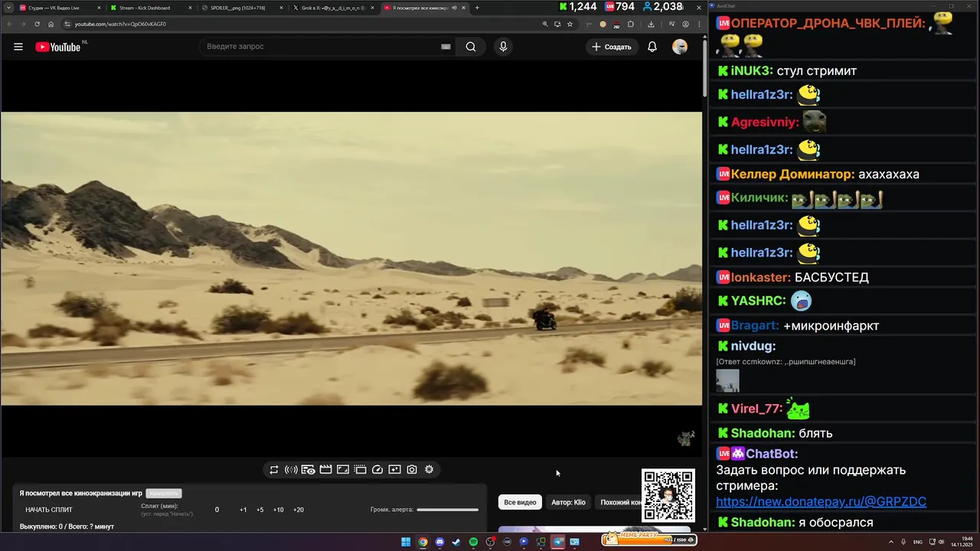Add '+1' minute to split
Viewport: 980px width, 551px height.
click(243, 510)
